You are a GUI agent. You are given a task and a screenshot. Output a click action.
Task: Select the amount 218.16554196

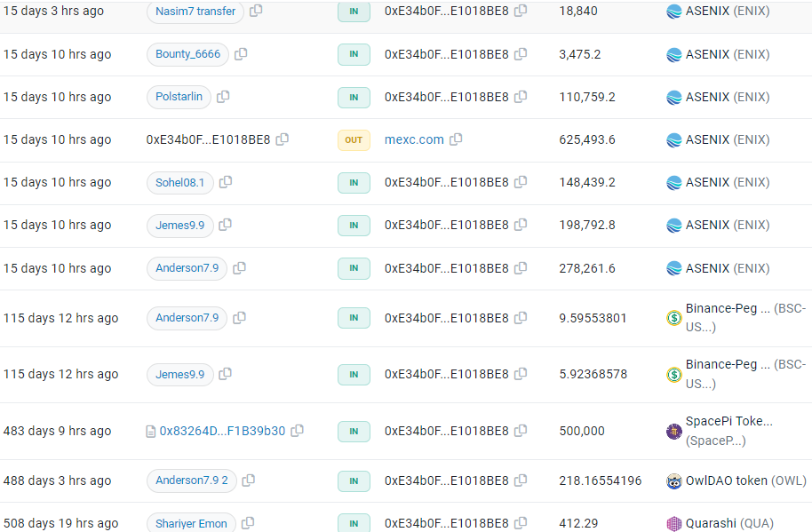pyautogui.click(x=601, y=480)
